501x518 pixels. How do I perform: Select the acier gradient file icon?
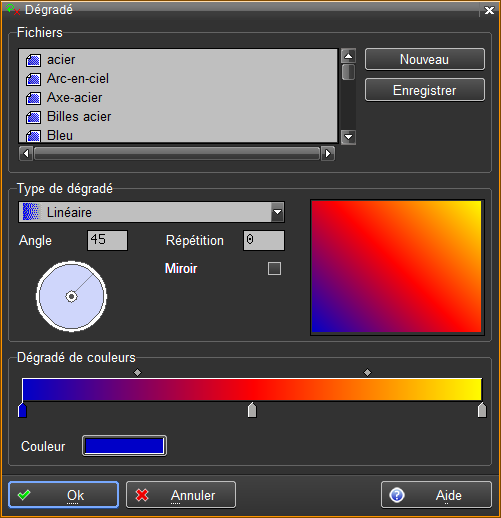pyautogui.click(x=33, y=60)
